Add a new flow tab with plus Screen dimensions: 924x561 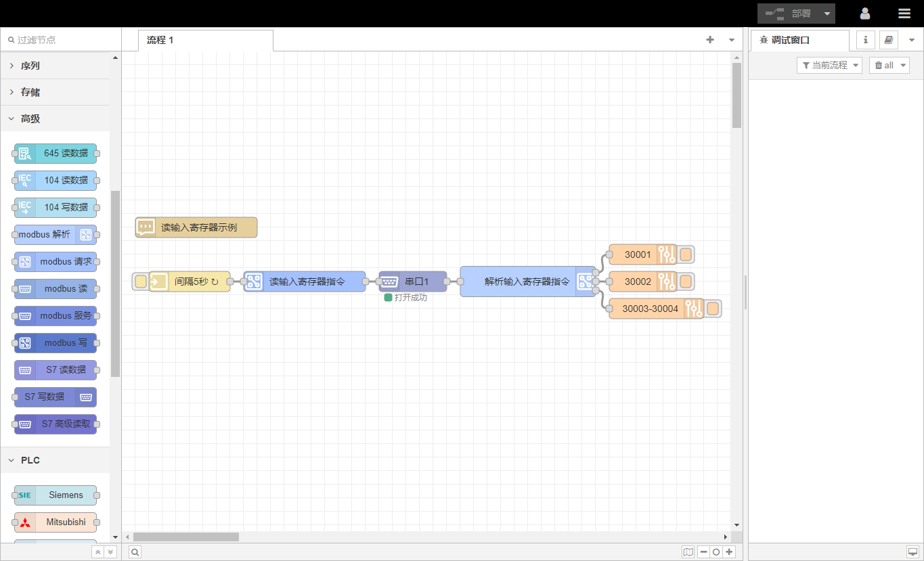click(x=710, y=40)
